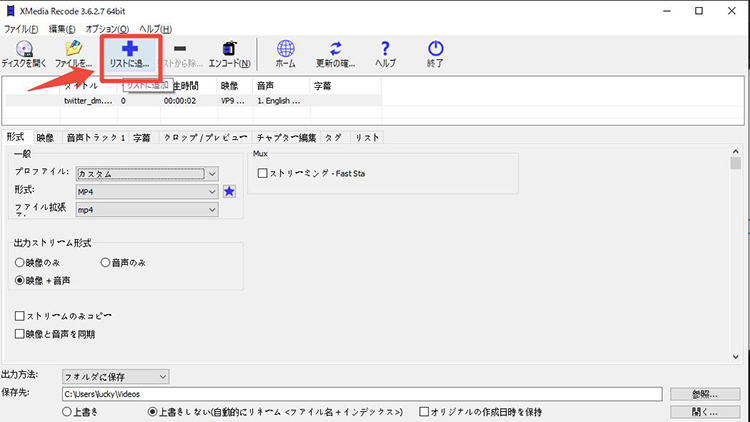Enable 映像と音声を同期 checkbox
The height and width of the screenshot is (422, 750).
click(x=20, y=334)
